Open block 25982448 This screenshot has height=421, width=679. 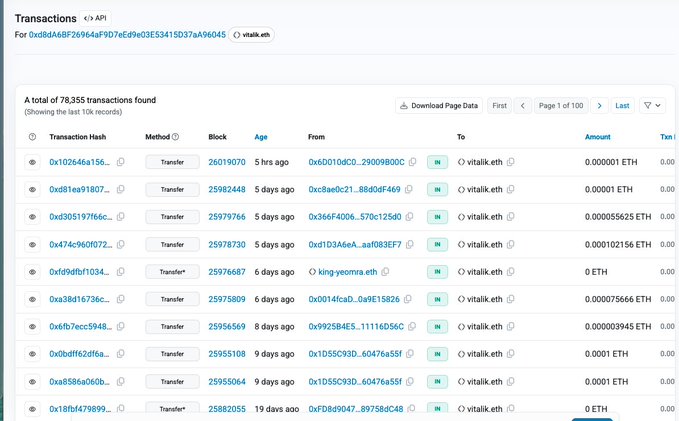click(x=227, y=189)
